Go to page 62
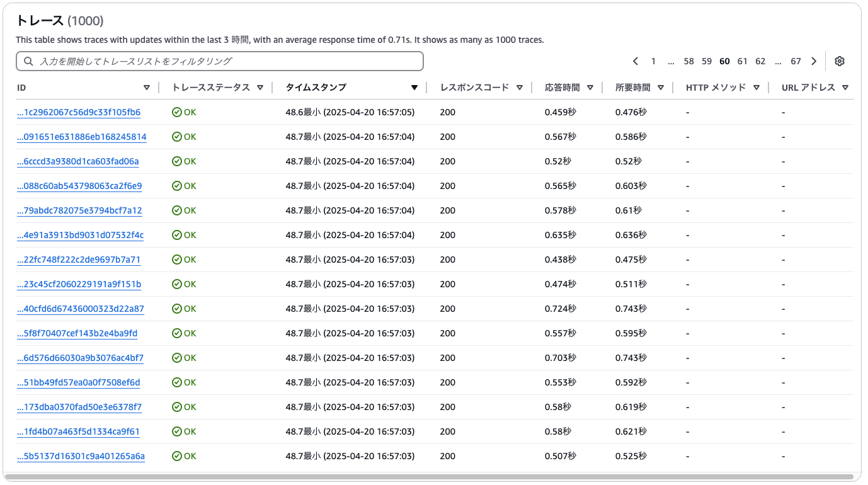Image resolution: width=868 pixels, height=485 pixels. click(x=760, y=61)
